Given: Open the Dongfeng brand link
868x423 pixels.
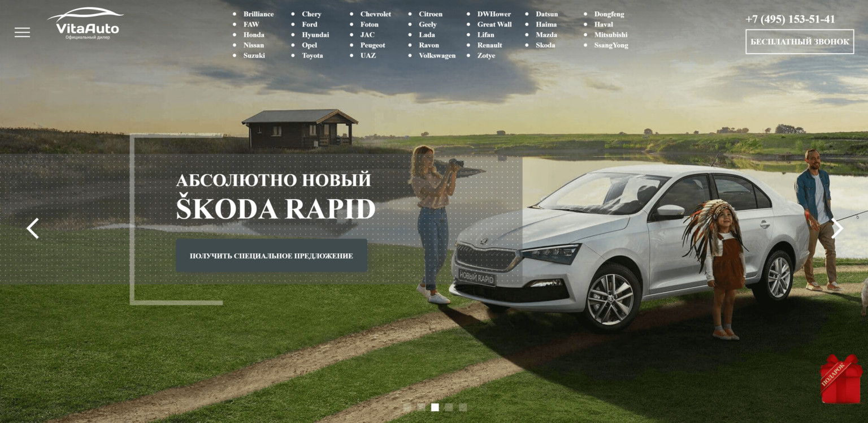Looking at the screenshot, I should point(609,14).
